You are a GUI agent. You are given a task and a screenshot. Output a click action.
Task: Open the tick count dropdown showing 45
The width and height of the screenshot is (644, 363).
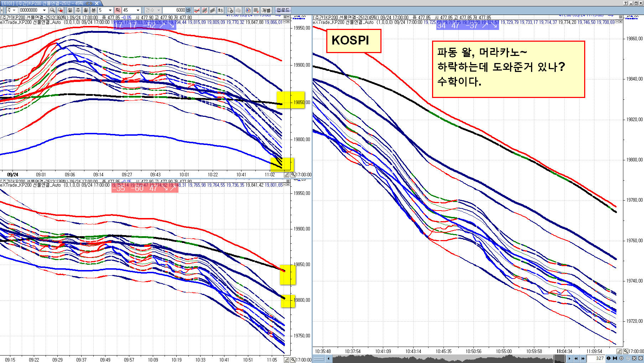coord(138,10)
